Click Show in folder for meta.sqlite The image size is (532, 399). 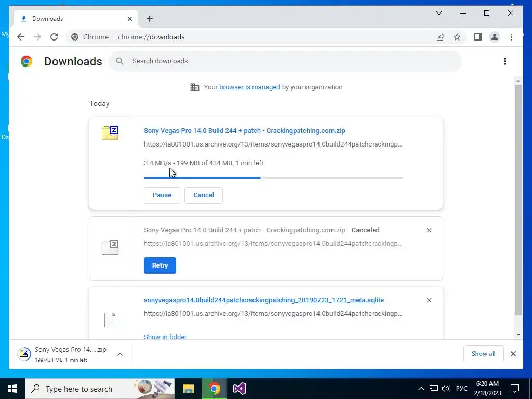click(x=165, y=337)
